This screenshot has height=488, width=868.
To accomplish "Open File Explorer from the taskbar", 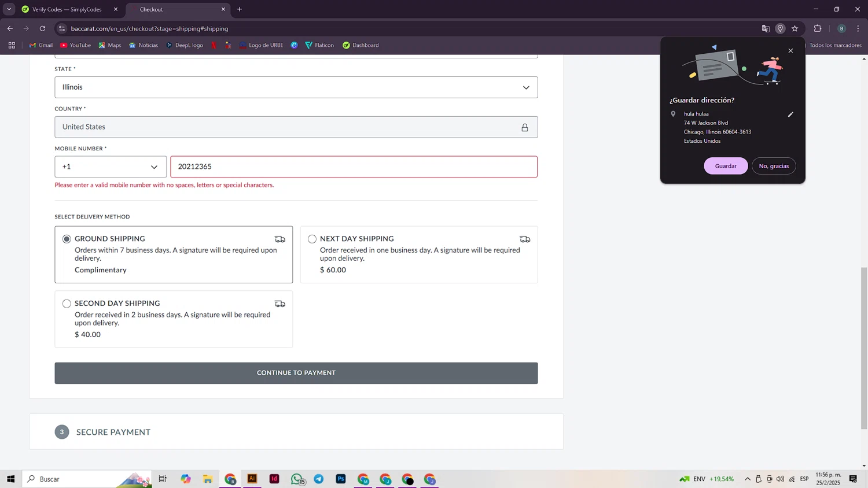I will 208,479.
